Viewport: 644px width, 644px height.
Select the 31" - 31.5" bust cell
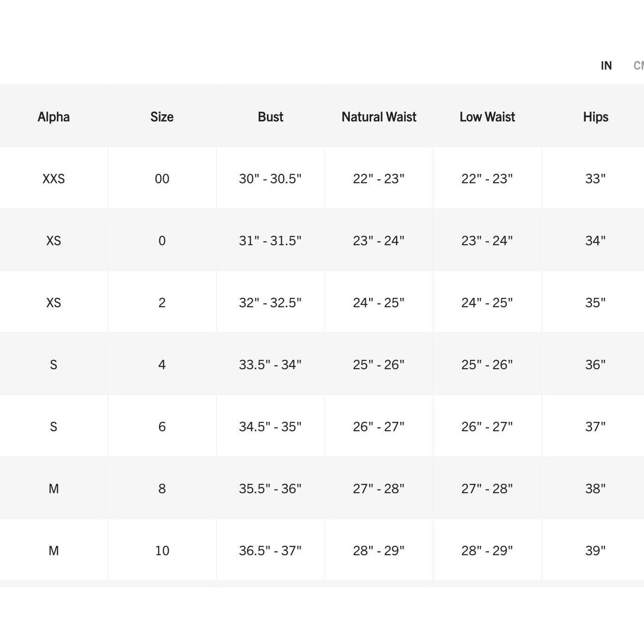(270, 241)
